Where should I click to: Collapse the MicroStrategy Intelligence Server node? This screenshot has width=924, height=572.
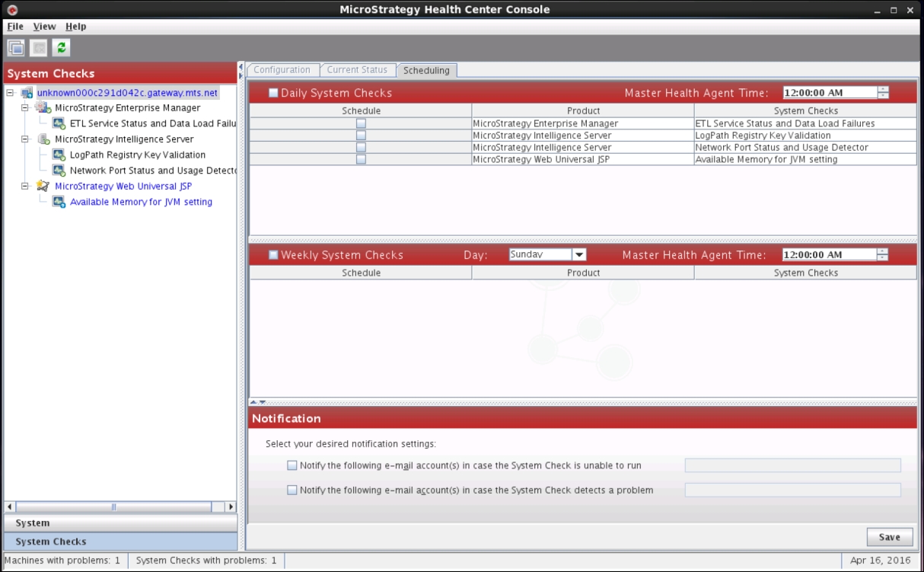(25, 139)
